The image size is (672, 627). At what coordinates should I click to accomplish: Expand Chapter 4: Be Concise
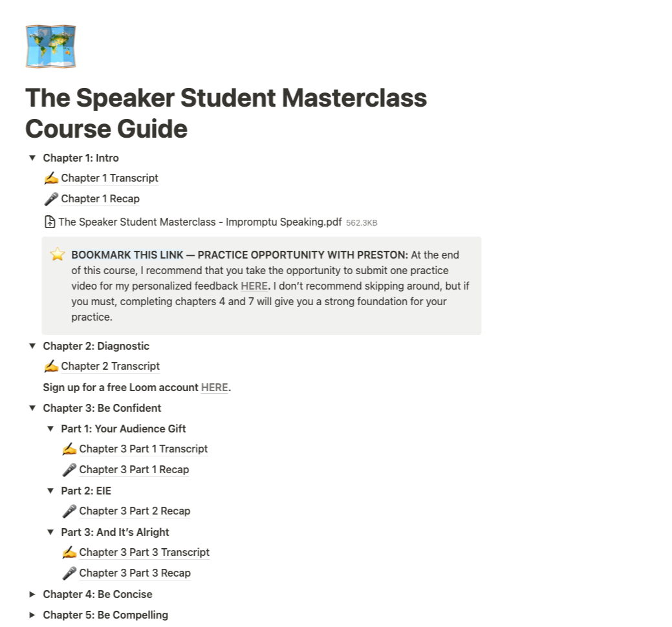point(32,595)
